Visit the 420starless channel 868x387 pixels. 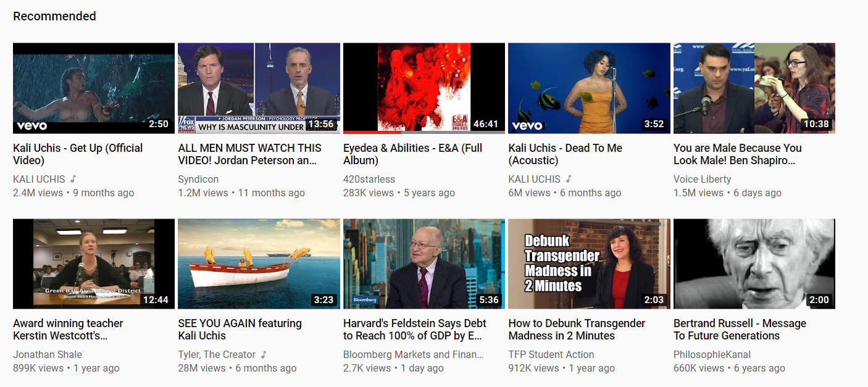[369, 179]
